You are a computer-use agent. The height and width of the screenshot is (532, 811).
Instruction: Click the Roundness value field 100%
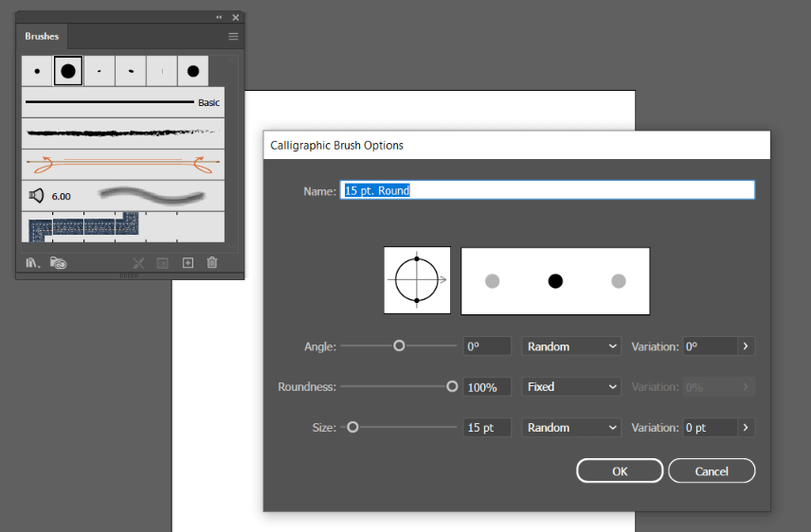pyautogui.click(x=487, y=387)
